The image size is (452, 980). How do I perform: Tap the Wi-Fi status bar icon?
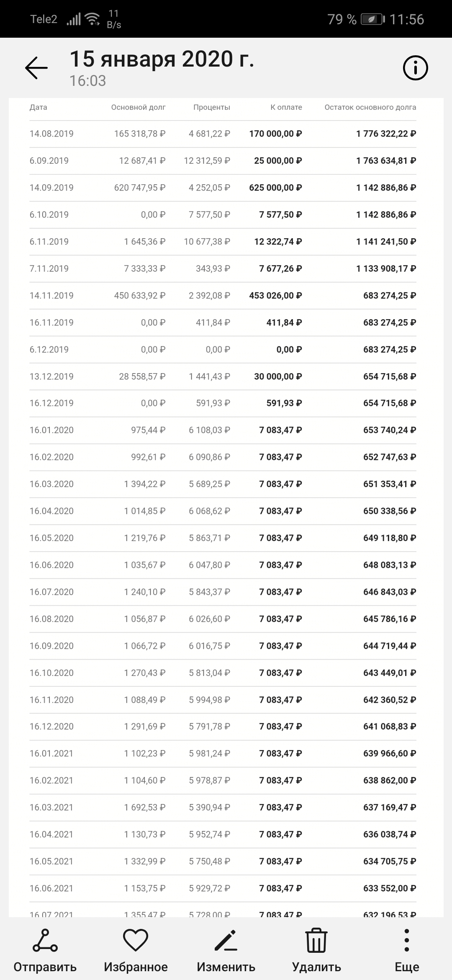click(92, 19)
